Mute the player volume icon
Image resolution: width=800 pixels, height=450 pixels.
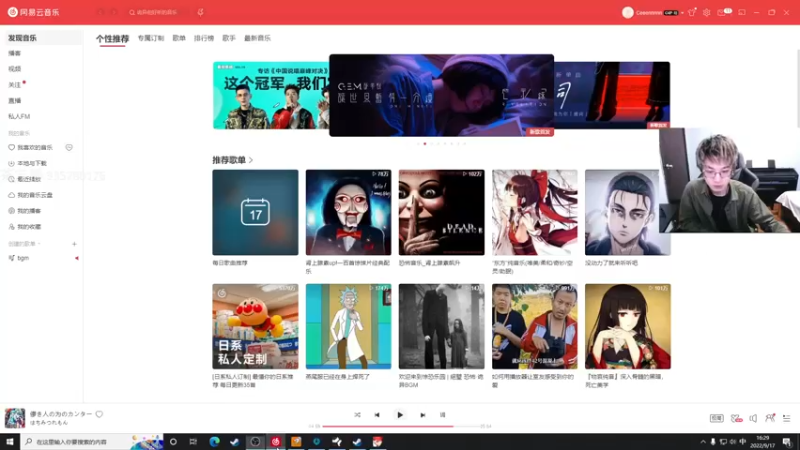[753, 418]
